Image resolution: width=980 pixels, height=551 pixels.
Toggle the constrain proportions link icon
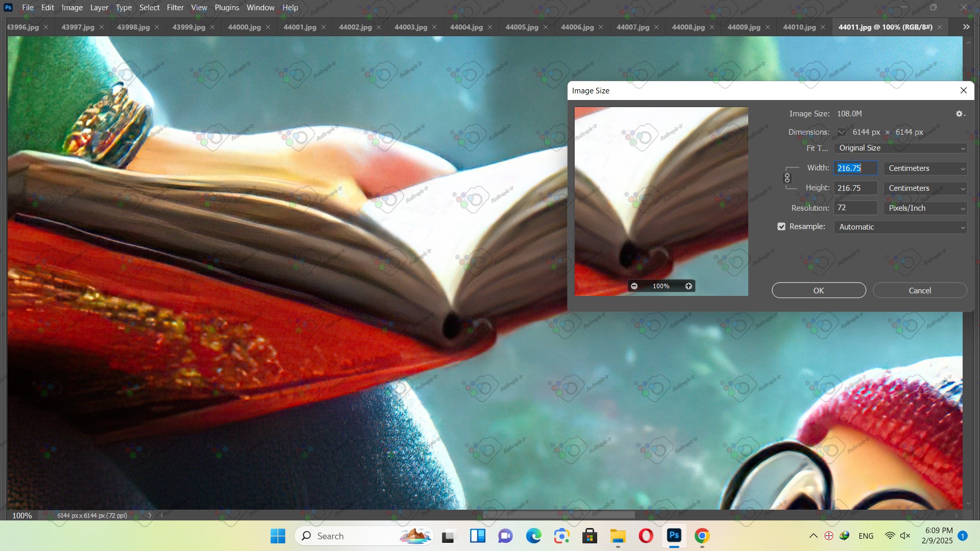tap(787, 178)
